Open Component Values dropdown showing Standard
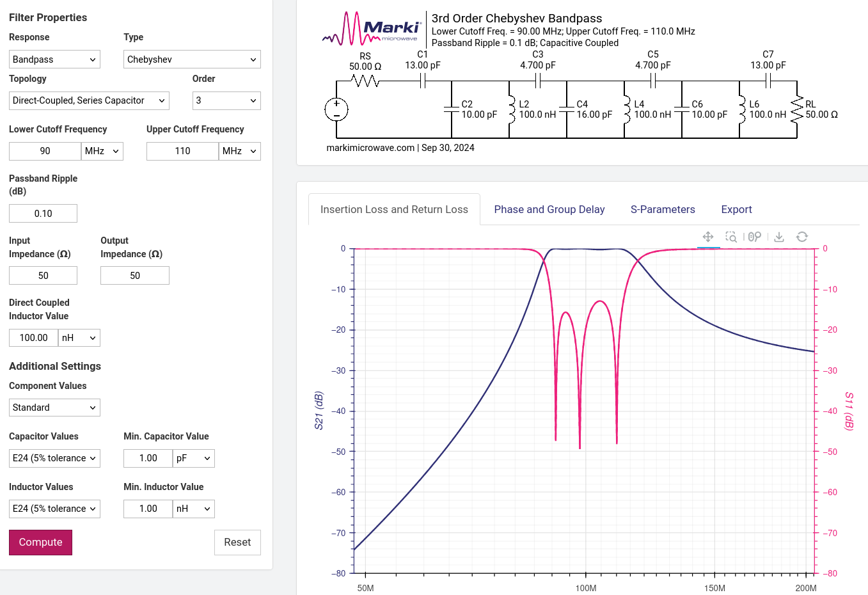 point(55,408)
